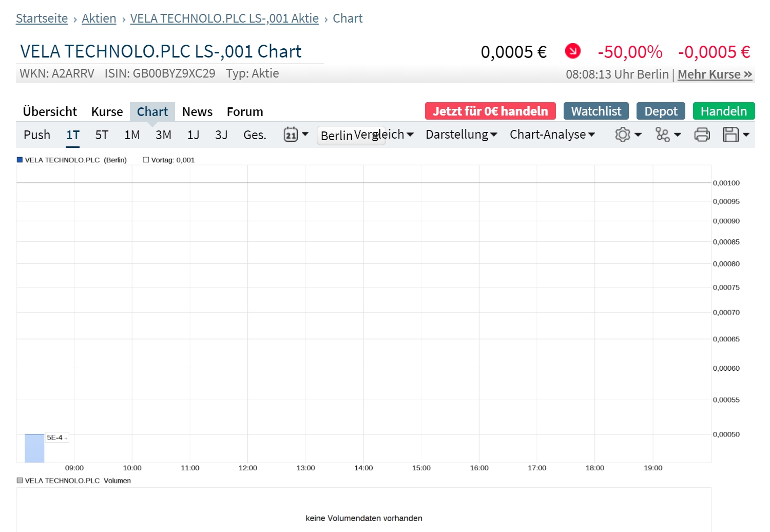Click the 0,00075 y-axis label

pos(726,288)
